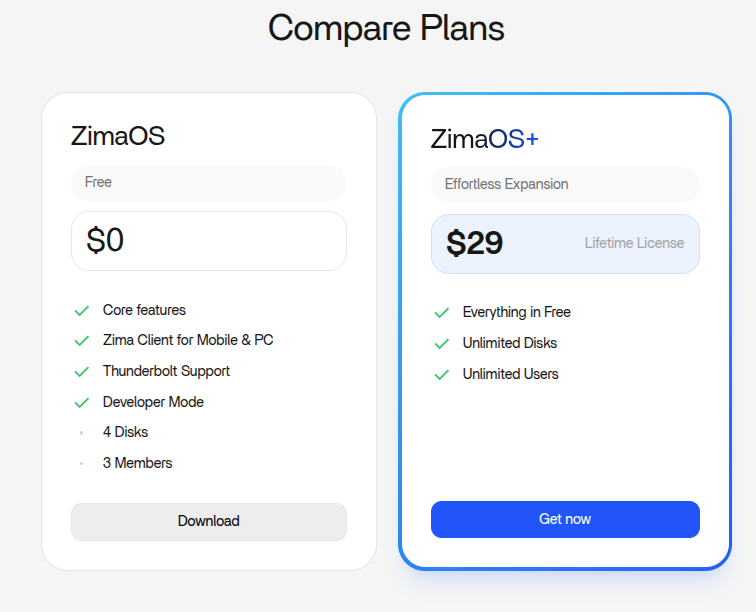Click the ZimaOS+ plan title
This screenshot has height=612, width=756.
pos(484,139)
